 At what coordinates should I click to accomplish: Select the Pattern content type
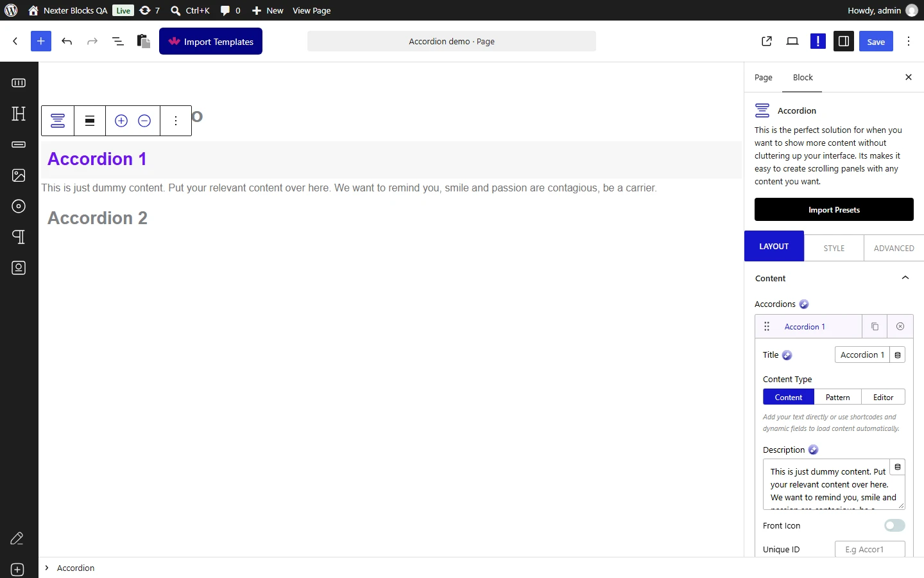coord(838,397)
